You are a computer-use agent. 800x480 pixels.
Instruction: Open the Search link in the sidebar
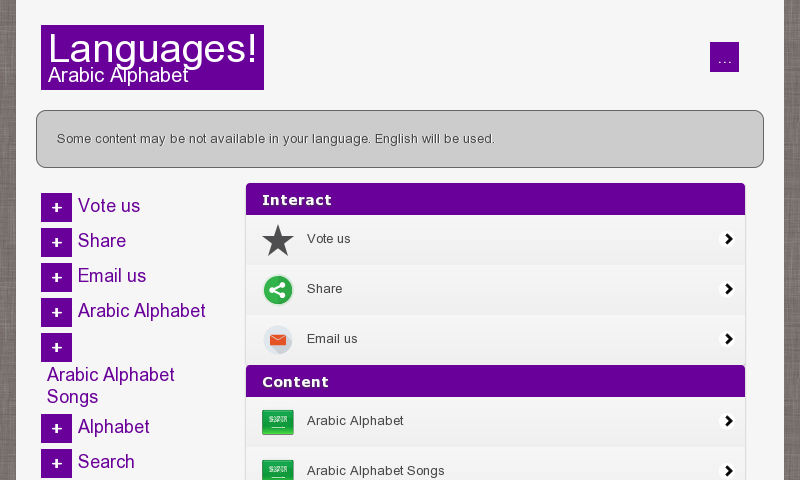point(106,462)
